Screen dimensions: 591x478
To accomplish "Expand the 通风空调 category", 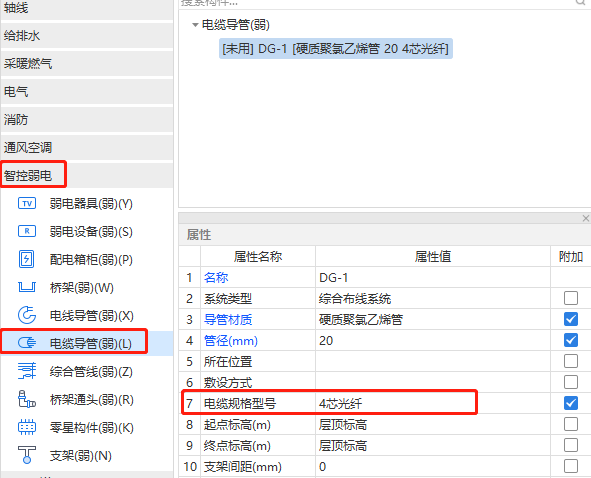I will pyautogui.click(x=87, y=147).
